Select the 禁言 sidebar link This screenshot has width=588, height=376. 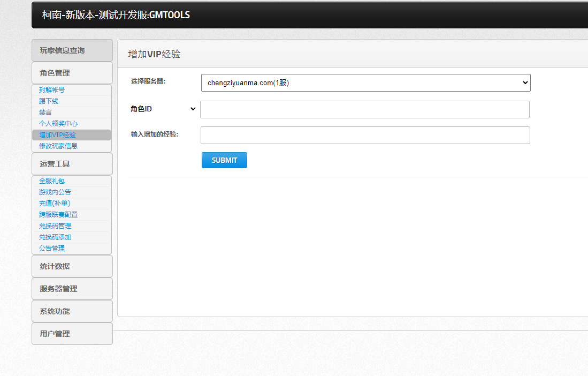click(45, 112)
